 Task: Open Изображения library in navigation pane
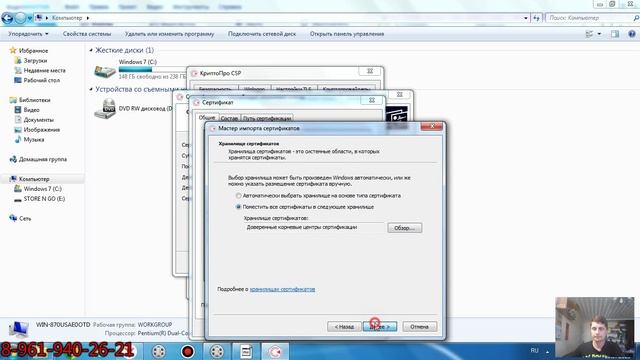coord(42,130)
